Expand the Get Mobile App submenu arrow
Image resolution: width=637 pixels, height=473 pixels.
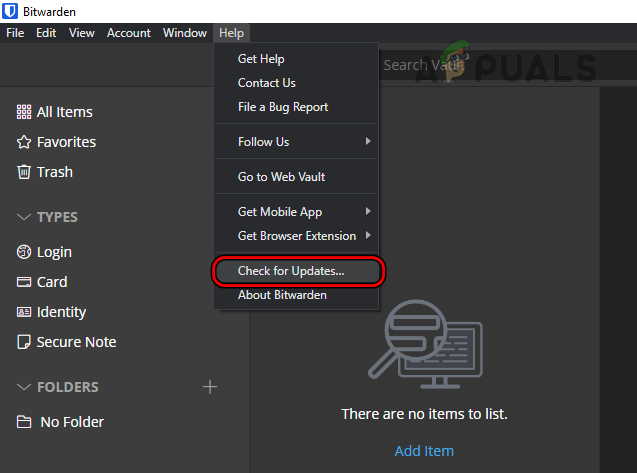368,211
